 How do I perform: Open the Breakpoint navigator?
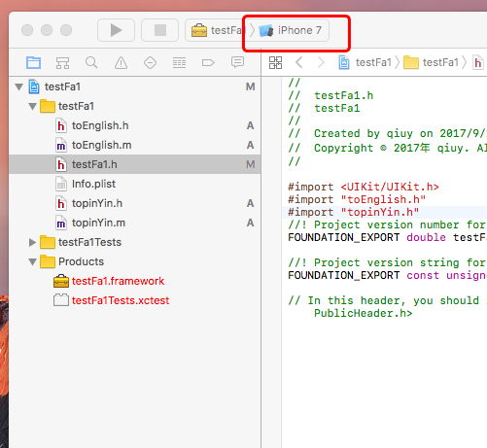[208, 62]
